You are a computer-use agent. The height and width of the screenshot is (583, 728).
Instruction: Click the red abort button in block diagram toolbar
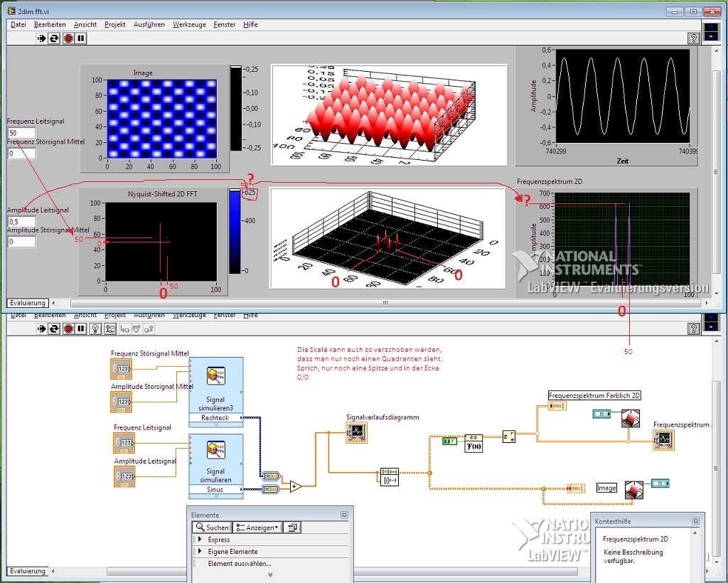(x=68, y=329)
